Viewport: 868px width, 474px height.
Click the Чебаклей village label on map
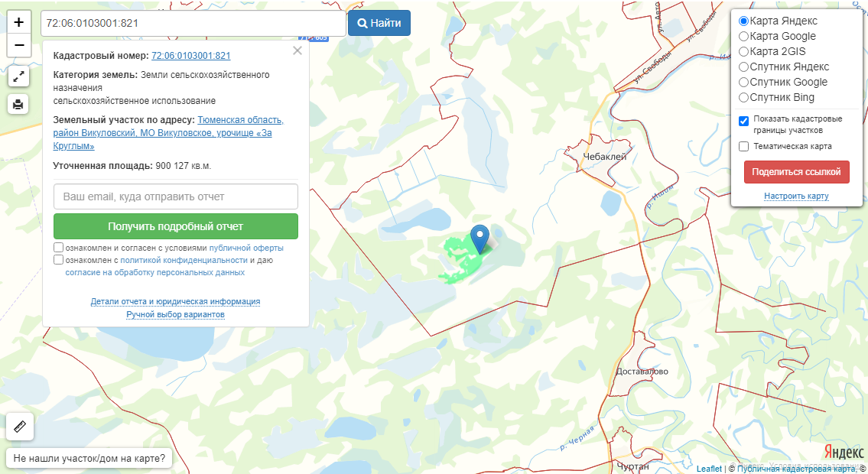click(x=604, y=157)
